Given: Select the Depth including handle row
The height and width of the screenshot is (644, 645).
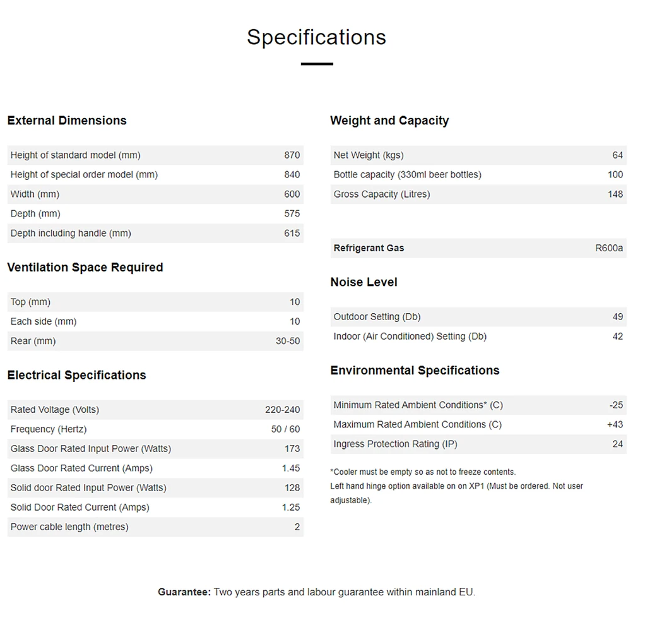Looking at the screenshot, I should point(155,234).
